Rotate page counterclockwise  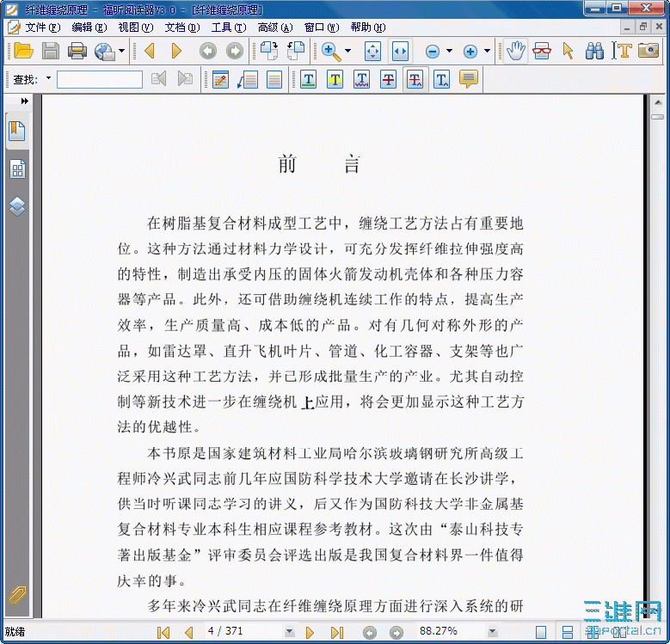coord(296,51)
